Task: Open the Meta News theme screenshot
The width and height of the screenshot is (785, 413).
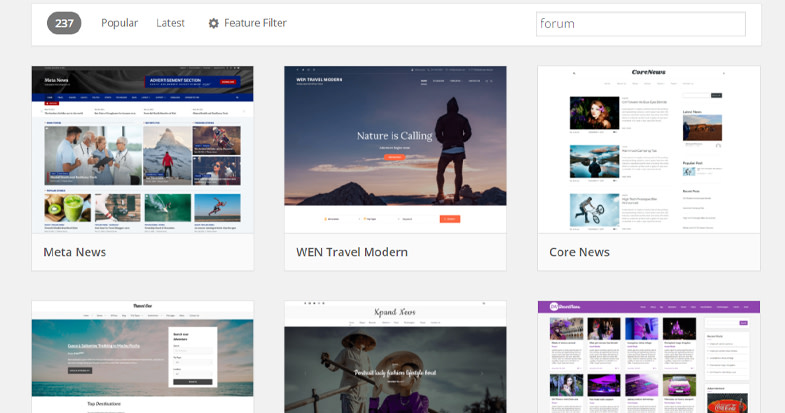Action: coord(143,149)
